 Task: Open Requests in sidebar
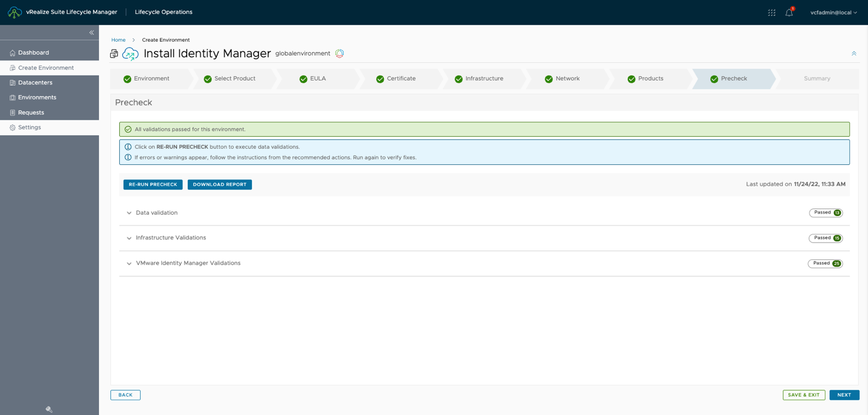[49, 113]
